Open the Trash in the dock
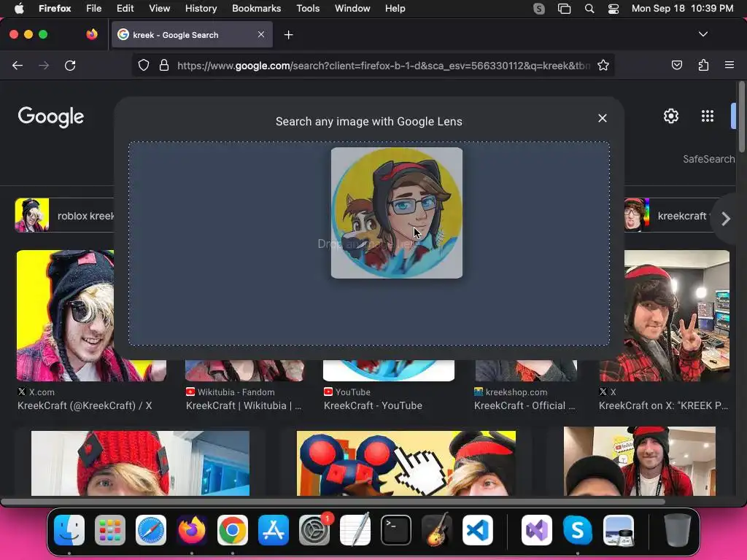Image resolution: width=747 pixels, height=560 pixels. click(677, 530)
